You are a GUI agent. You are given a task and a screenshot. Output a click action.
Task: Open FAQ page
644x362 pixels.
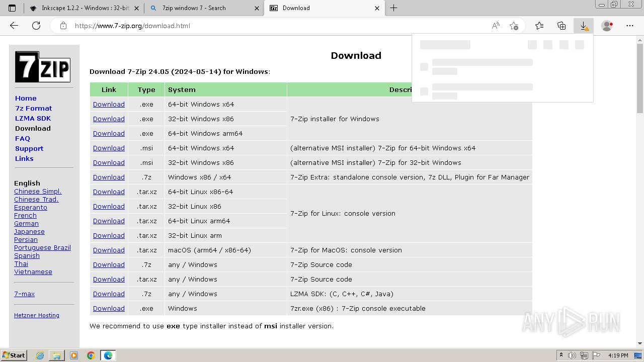point(23,138)
